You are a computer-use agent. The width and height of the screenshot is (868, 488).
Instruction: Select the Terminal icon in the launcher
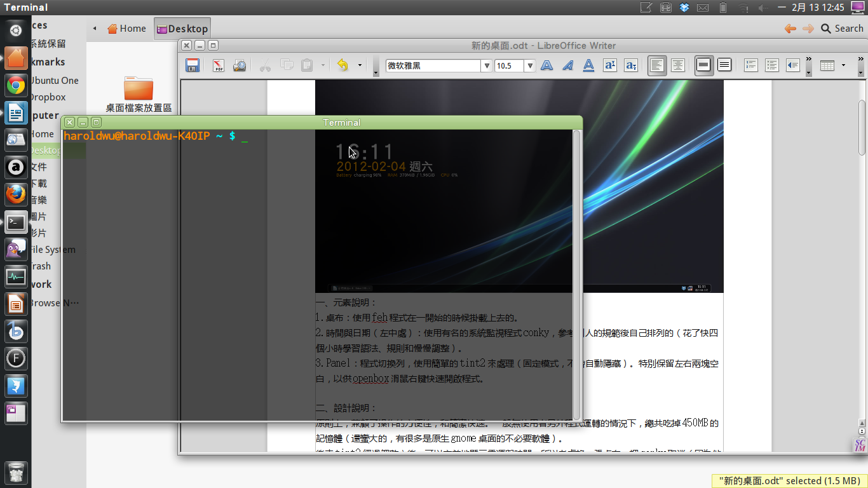[16, 222]
